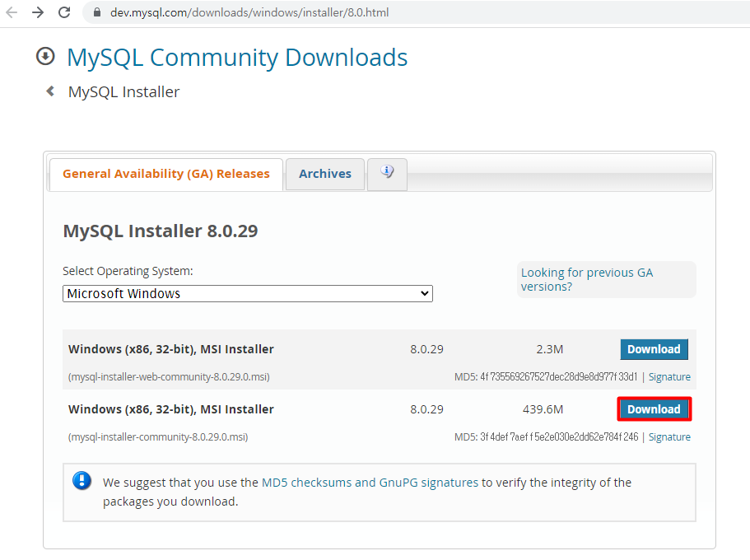Viewport: 750px width, 560px height.
Task: Switch to the General Availability (GA) Releases tab
Action: pyautogui.click(x=166, y=174)
